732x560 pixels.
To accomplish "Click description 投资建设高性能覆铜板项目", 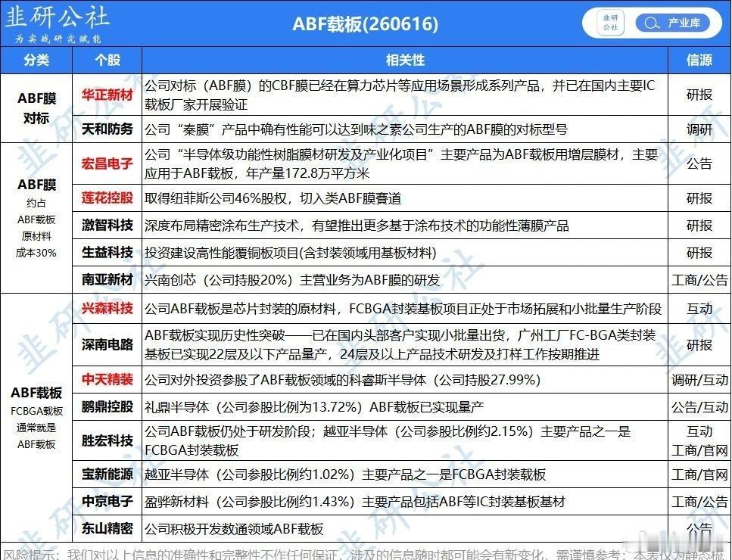I will click(291, 253).
